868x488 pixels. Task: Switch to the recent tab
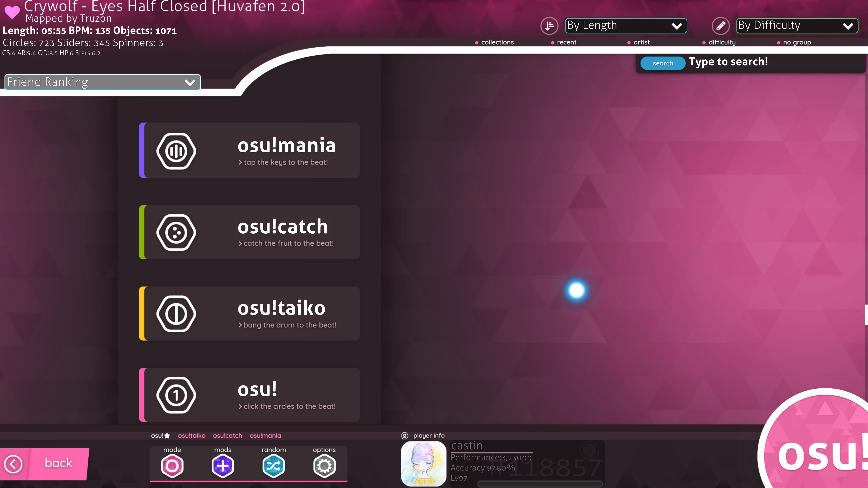[x=563, y=42]
